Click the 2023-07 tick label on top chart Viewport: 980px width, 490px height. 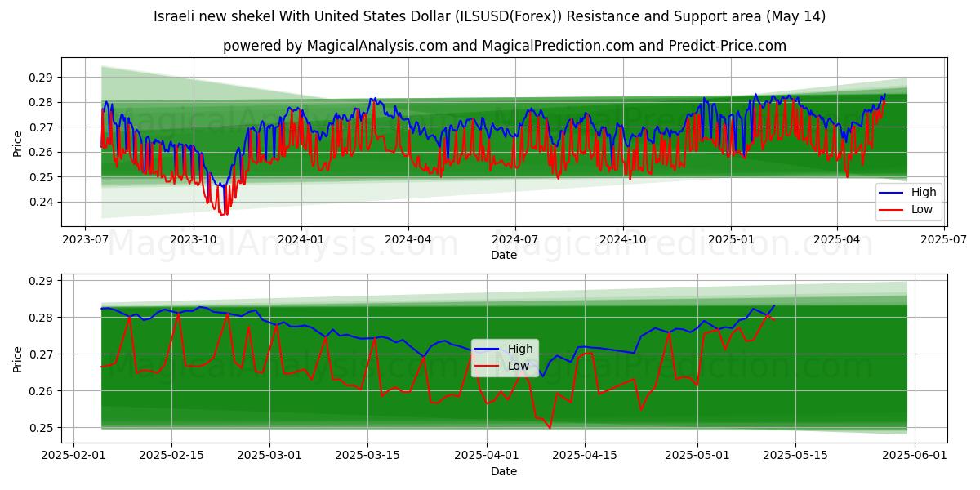pos(86,241)
